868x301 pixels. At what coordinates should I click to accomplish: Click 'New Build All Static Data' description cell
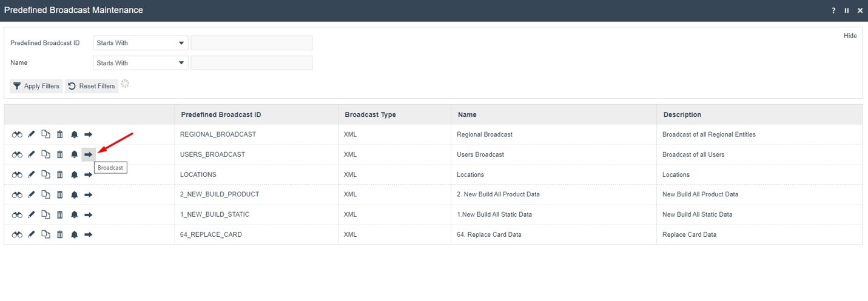(759, 214)
